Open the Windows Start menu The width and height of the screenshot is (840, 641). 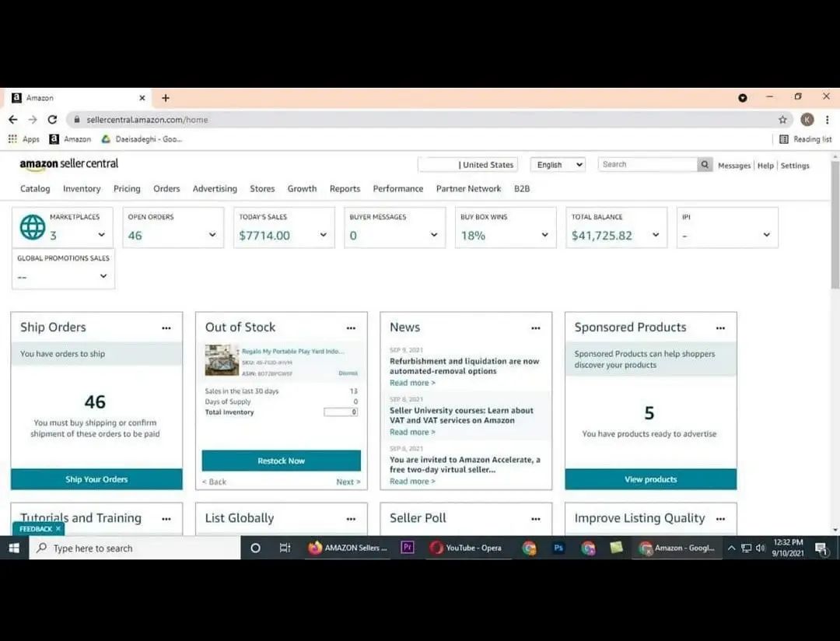[15, 548]
